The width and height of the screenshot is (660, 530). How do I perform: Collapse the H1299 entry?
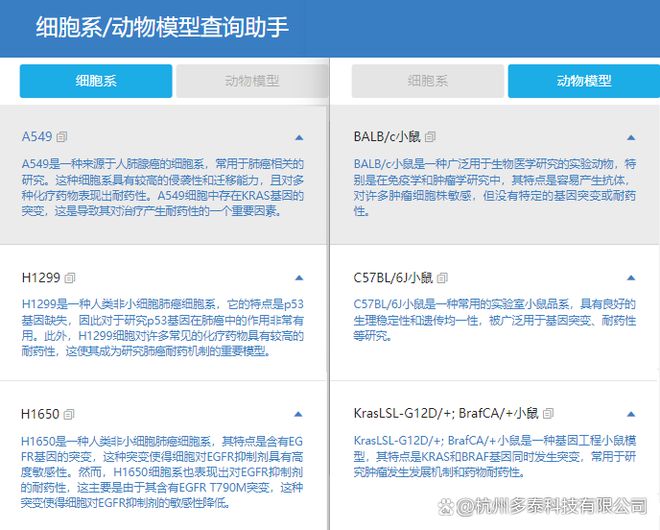(x=299, y=278)
